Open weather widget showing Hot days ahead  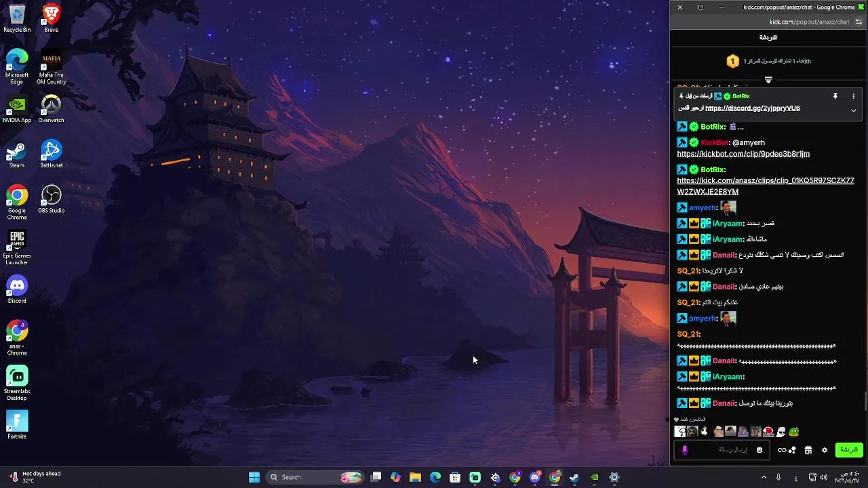tap(35, 477)
